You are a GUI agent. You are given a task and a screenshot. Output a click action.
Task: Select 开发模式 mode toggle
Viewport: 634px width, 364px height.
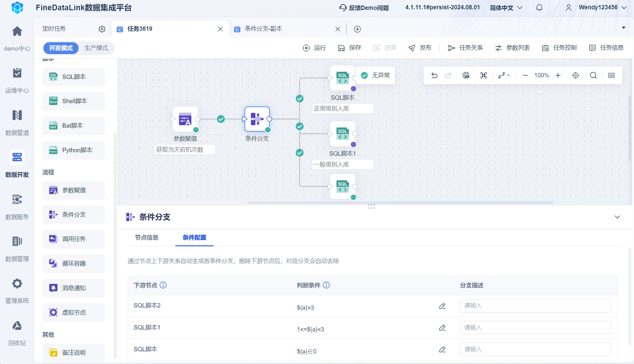61,48
